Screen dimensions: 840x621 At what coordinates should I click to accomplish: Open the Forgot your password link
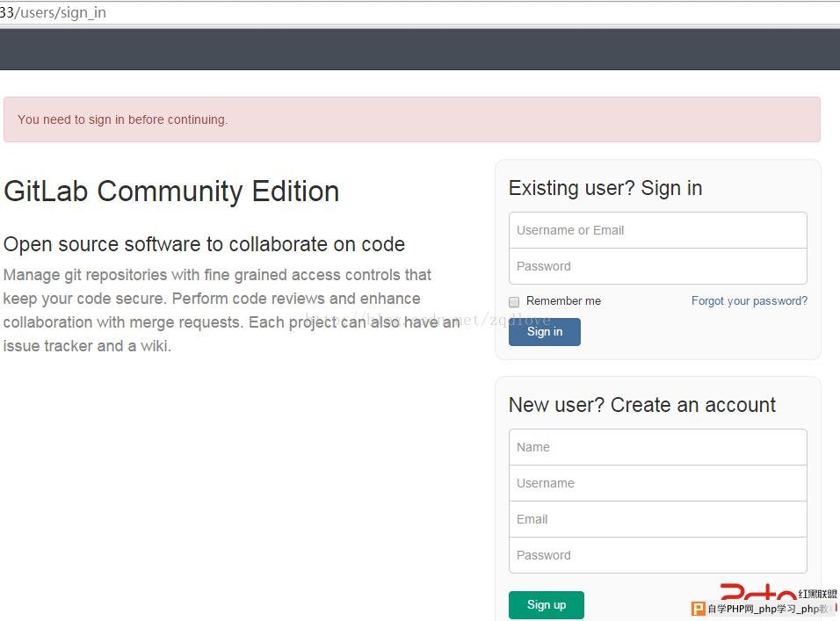coord(749,301)
